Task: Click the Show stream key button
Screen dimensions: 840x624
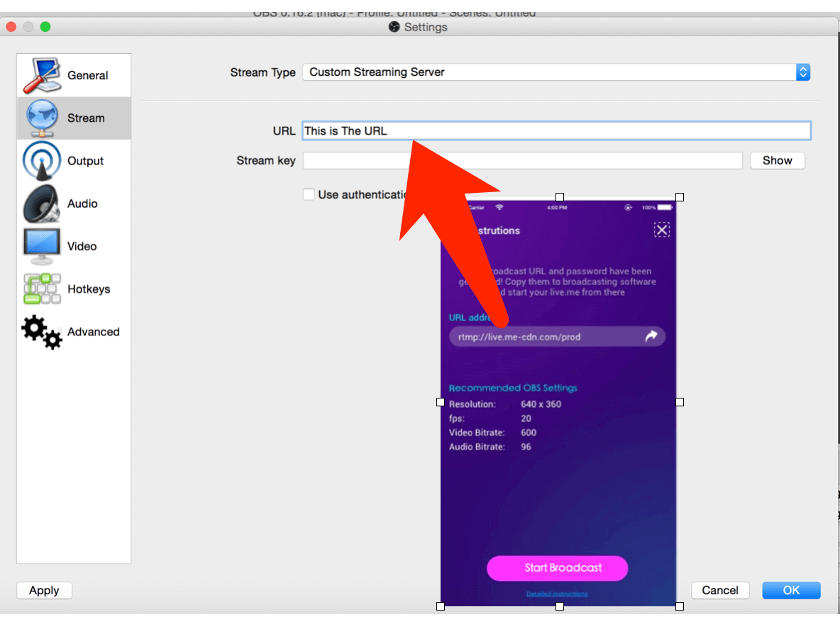Action: [x=778, y=161]
